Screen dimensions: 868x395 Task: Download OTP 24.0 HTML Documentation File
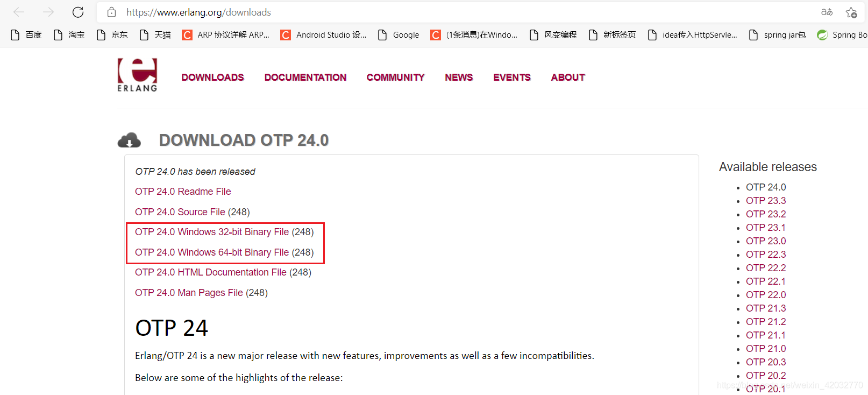click(x=210, y=272)
